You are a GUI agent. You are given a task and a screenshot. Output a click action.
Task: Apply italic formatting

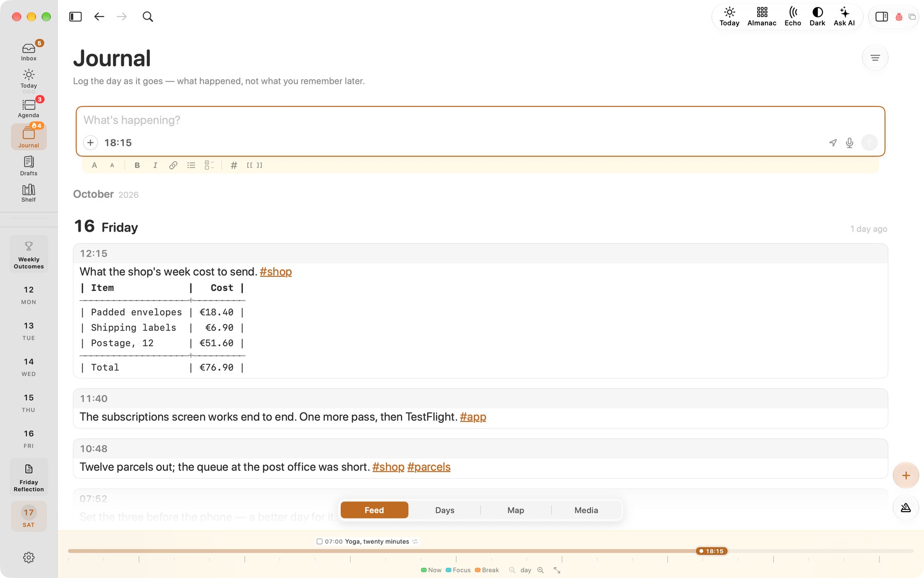(155, 165)
